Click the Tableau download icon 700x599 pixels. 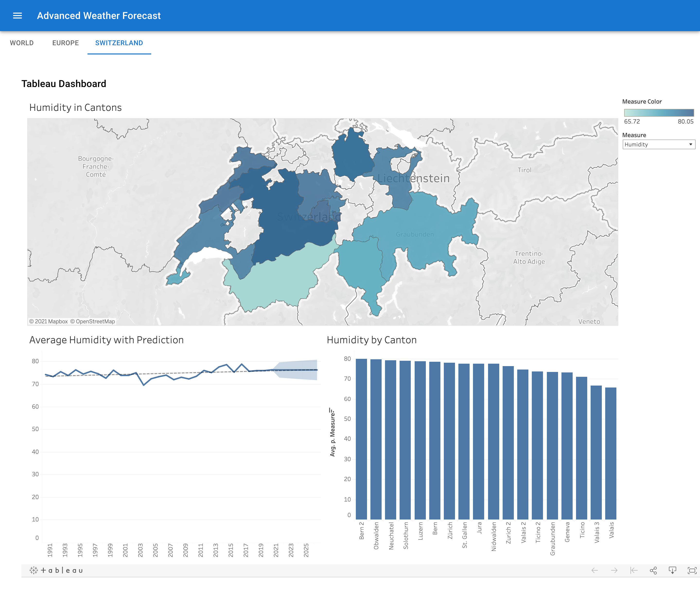(672, 571)
